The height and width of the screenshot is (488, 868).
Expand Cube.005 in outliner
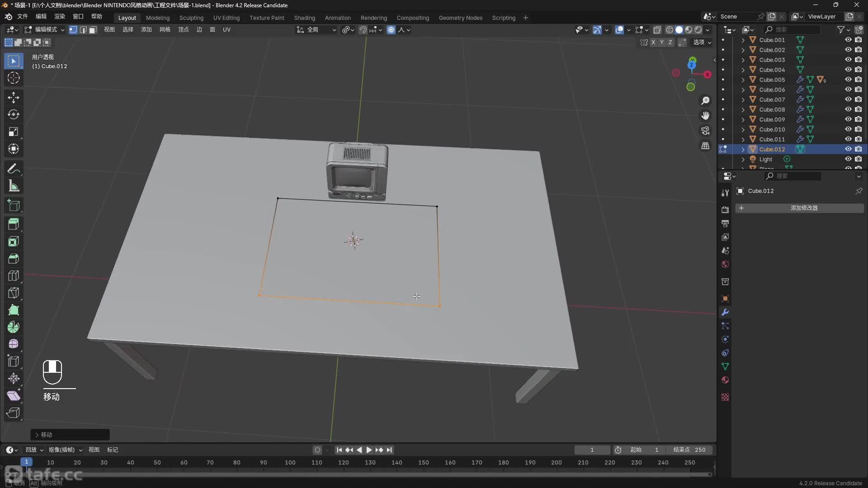click(743, 80)
